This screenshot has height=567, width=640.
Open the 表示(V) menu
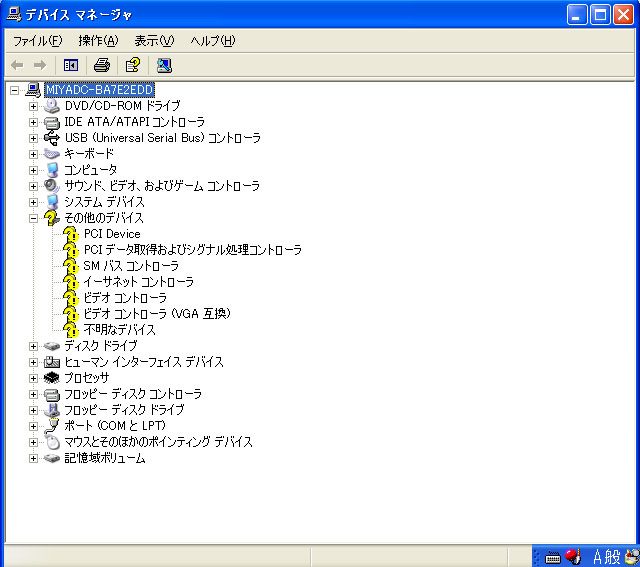(154, 41)
